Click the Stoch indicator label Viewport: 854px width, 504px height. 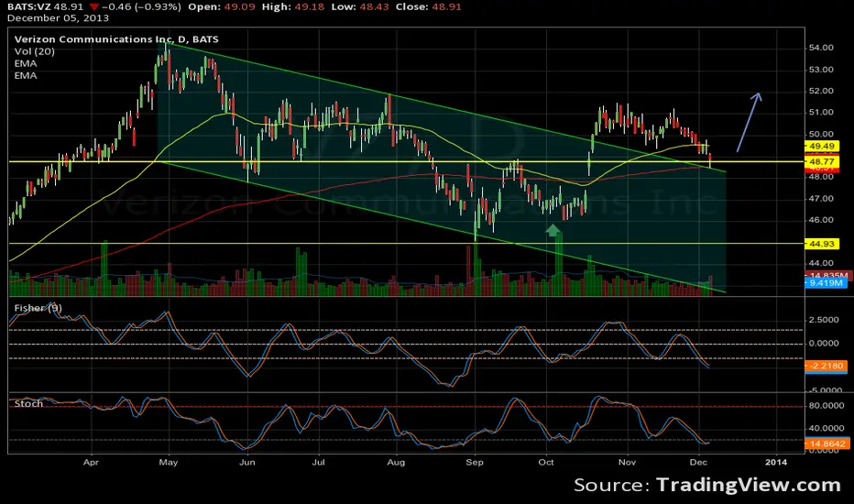tap(28, 403)
